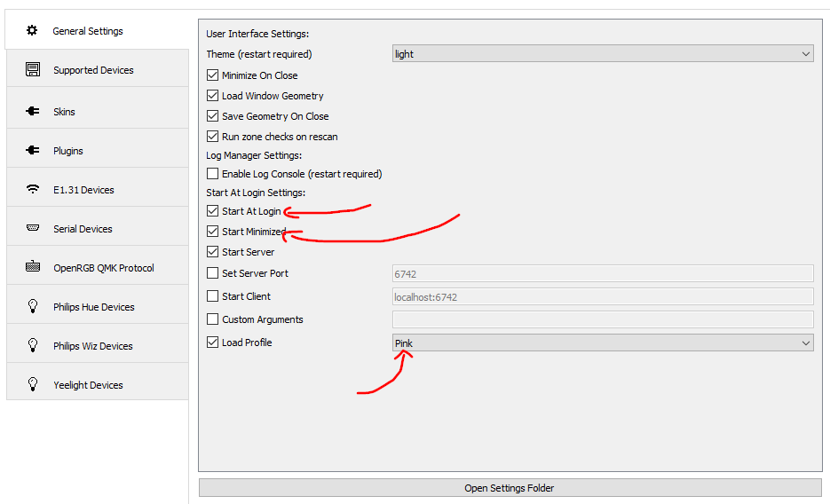This screenshot has width=830, height=504.
Task: Click the E1.31 Devices wifi icon
Action: [x=33, y=190]
